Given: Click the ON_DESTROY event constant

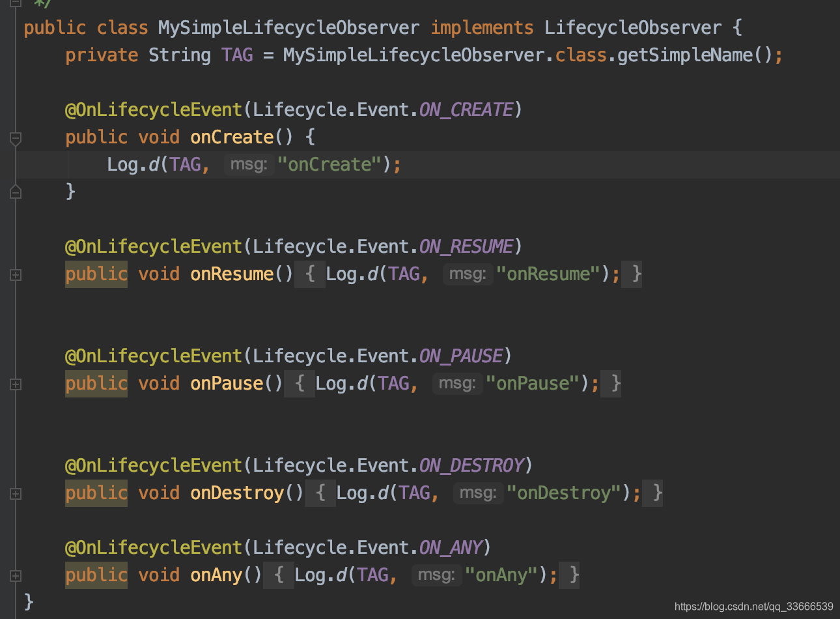Looking at the screenshot, I should pos(471,466).
